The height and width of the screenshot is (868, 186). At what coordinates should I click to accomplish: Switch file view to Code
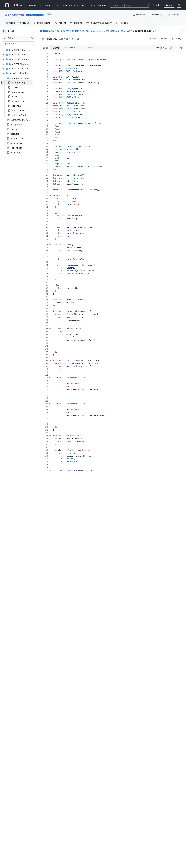[x=46, y=48]
